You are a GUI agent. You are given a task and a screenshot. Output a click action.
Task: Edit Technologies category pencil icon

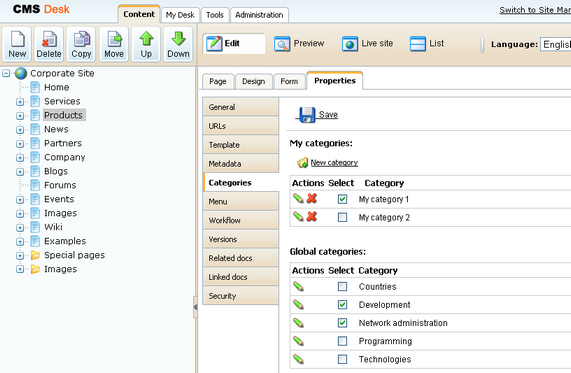pos(298,359)
